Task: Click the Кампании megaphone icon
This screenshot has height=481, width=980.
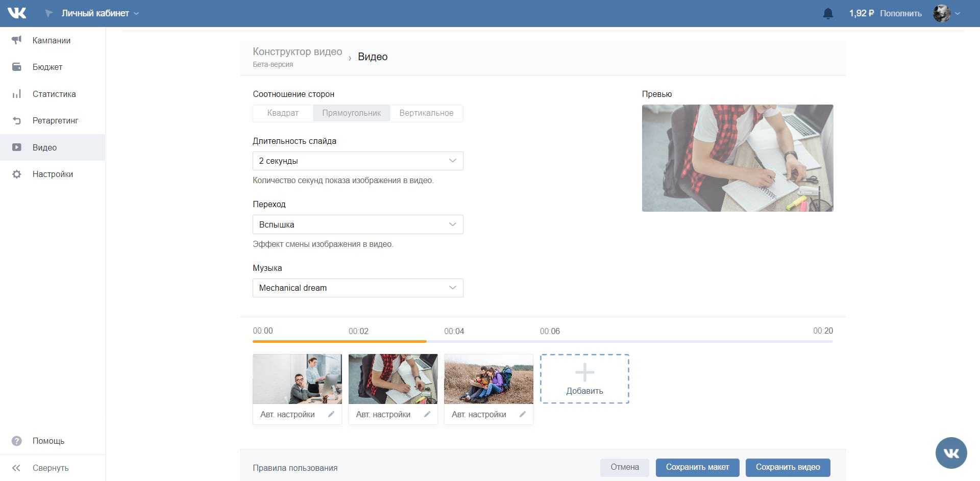Action: coord(17,40)
